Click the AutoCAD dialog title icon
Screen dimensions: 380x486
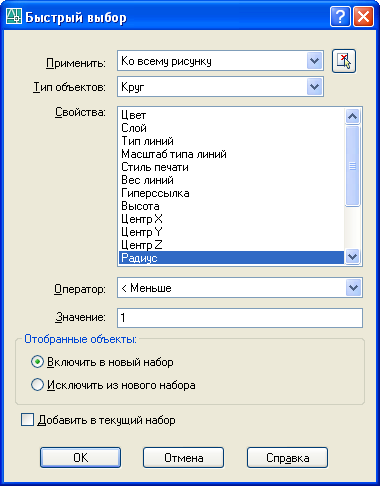point(14,17)
